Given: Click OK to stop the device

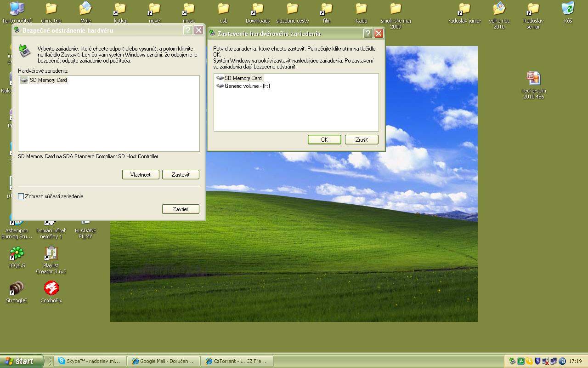Looking at the screenshot, I should [x=324, y=140].
